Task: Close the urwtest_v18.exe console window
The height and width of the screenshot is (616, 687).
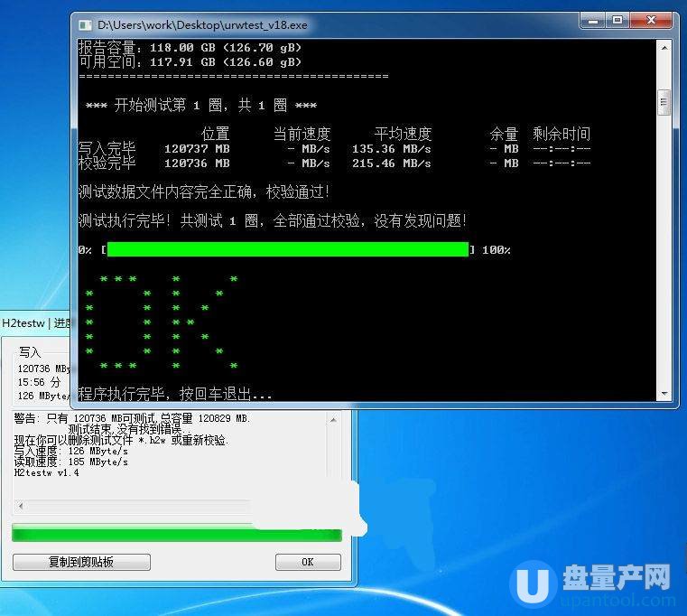Action: (652, 21)
